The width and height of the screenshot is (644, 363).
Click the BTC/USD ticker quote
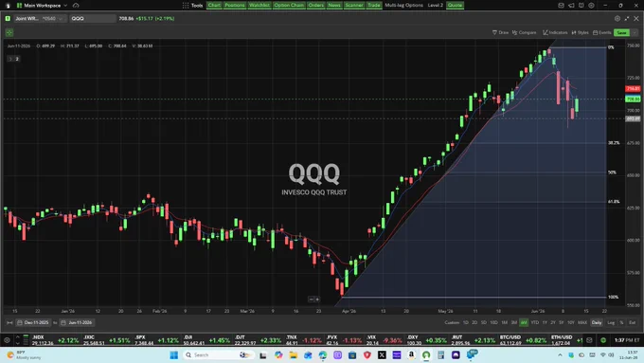coord(523,340)
